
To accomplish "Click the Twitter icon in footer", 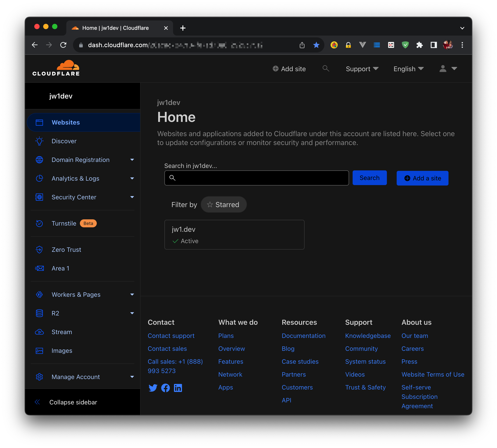I will (x=153, y=388).
